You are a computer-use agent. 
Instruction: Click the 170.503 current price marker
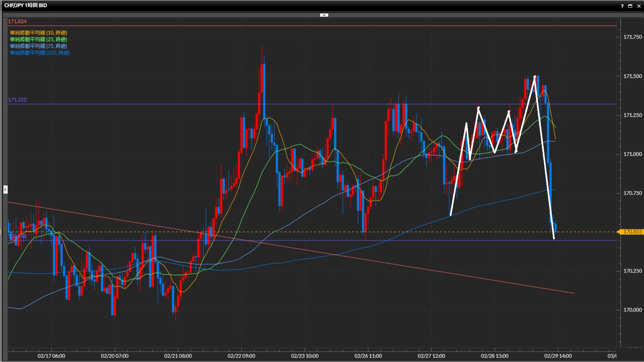coord(632,232)
